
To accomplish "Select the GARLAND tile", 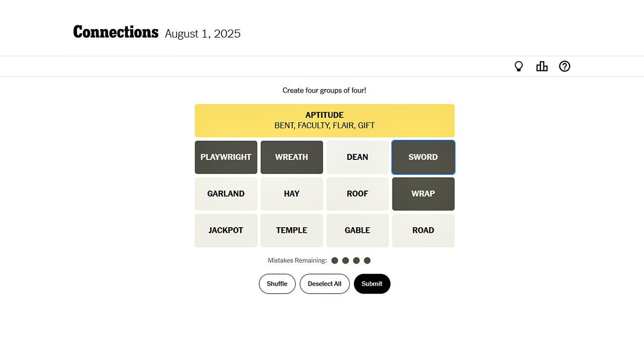I will [x=226, y=194].
